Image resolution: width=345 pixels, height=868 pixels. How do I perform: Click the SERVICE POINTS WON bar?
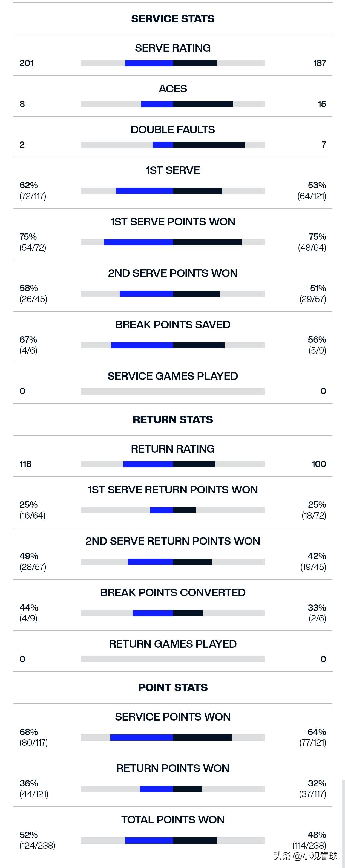(173, 737)
